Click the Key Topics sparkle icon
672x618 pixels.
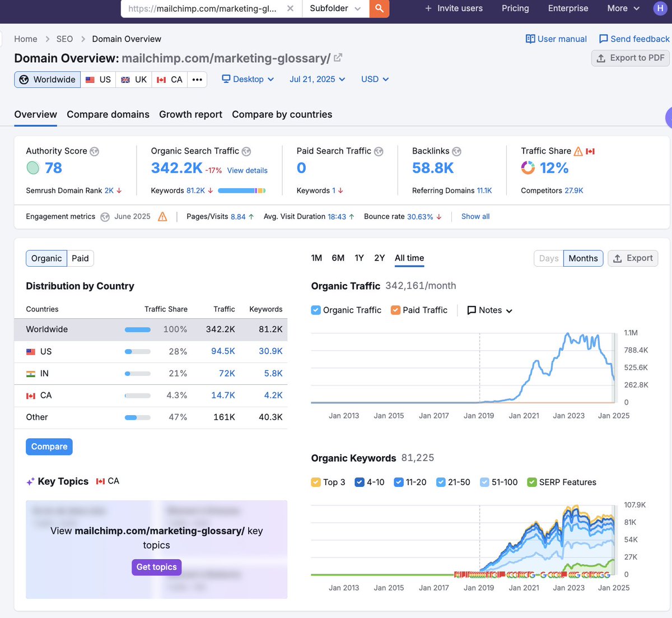tap(30, 481)
